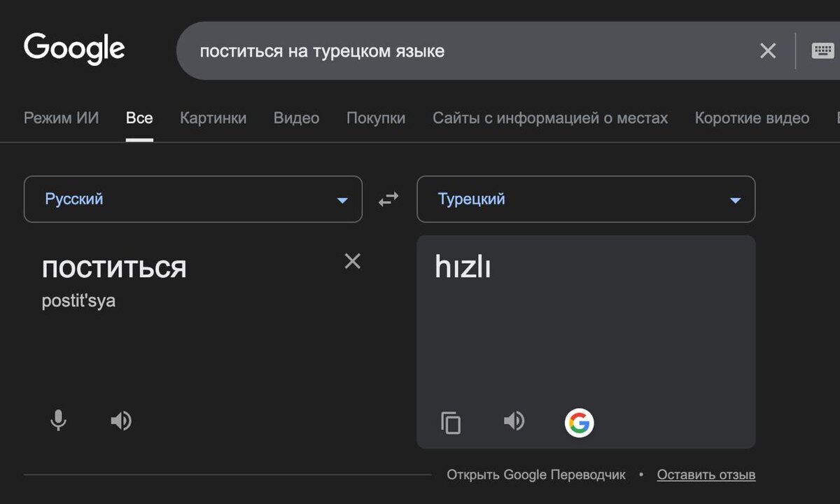
Task: Swap the source and target languages
Action: (388, 199)
